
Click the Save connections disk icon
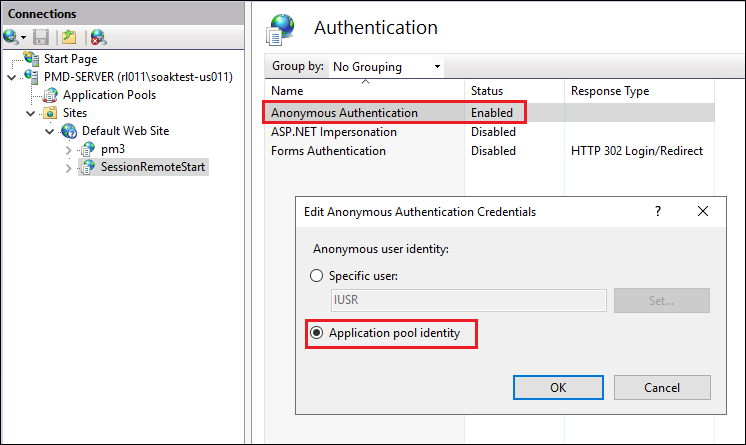click(41, 37)
